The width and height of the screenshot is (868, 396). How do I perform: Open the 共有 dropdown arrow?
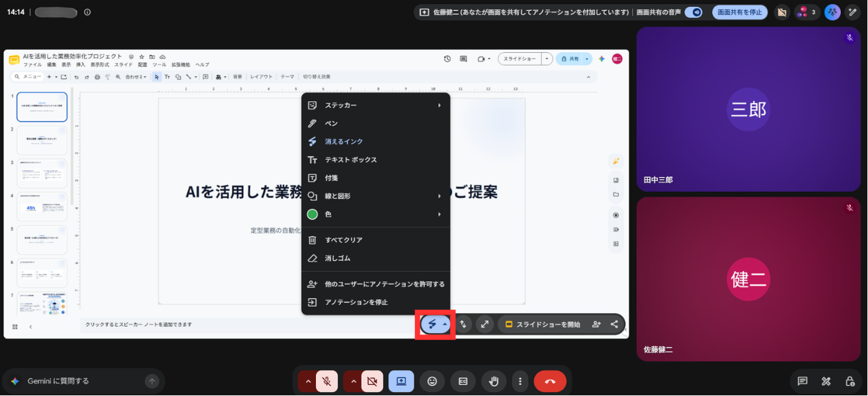point(587,59)
